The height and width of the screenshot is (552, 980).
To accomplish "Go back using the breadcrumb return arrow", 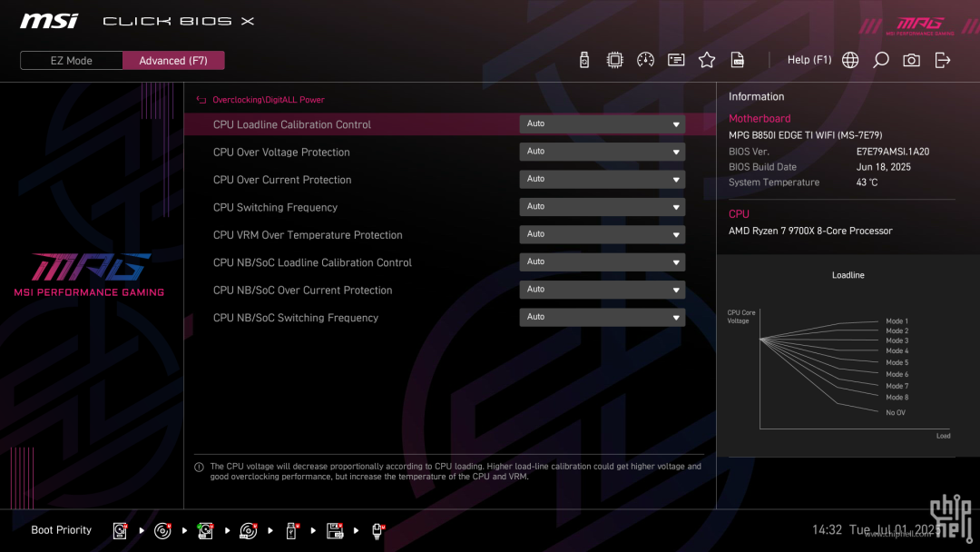I will [201, 100].
